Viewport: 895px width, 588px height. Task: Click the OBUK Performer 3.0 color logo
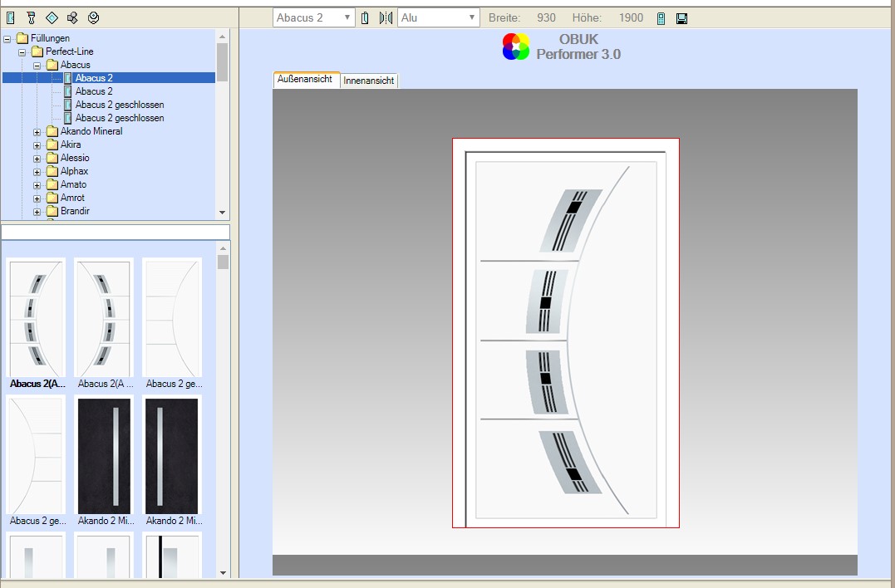516,47
